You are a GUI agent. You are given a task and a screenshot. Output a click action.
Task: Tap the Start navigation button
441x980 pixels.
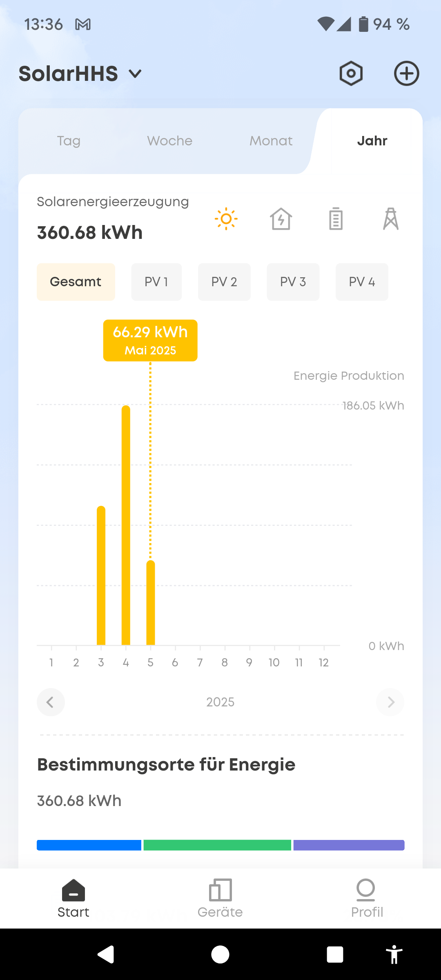[x=73, y=898]
